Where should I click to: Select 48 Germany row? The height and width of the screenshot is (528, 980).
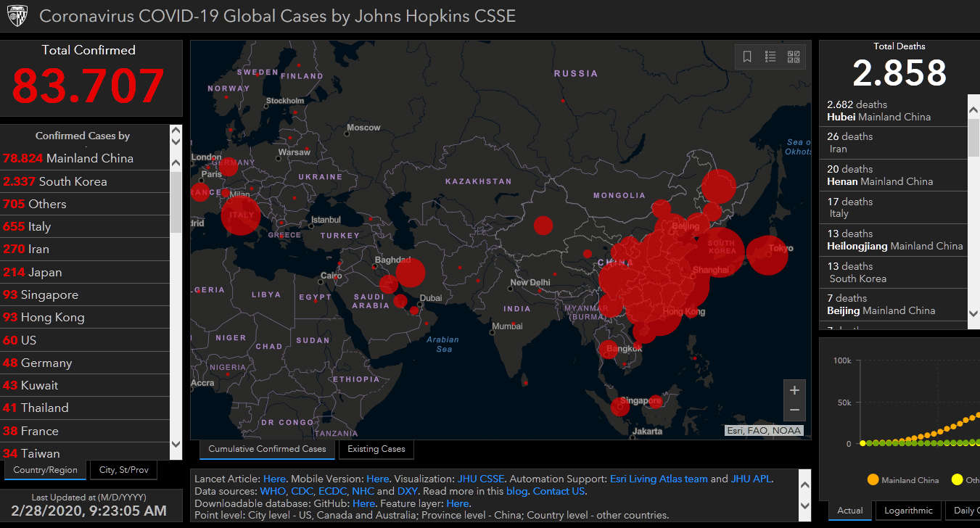(85, 363)
